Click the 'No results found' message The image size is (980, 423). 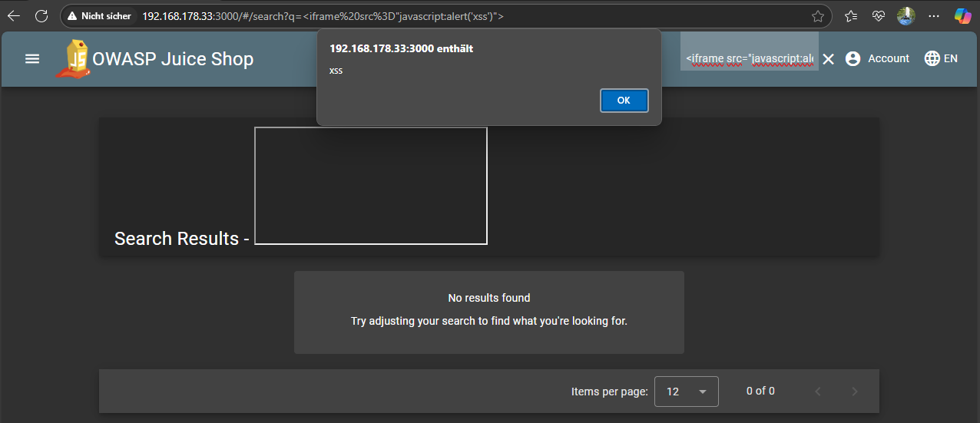(x=489, y=298)
